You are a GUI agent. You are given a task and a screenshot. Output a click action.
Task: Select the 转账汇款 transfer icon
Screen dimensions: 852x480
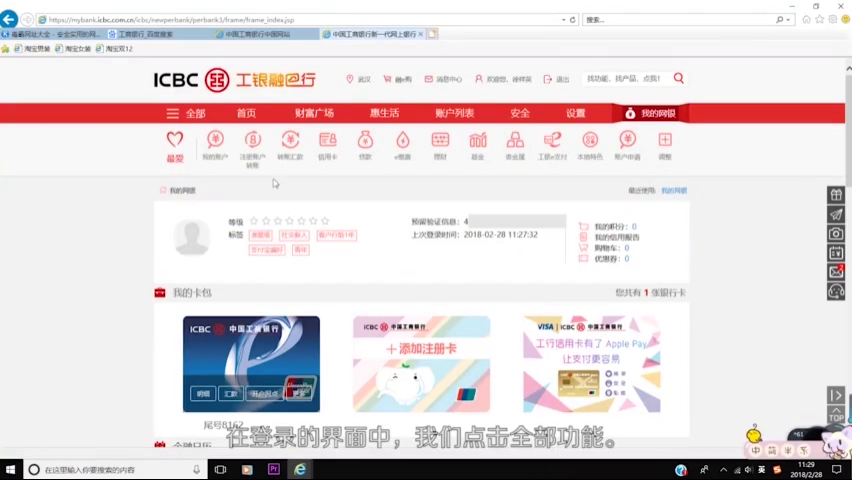coord(290,140)
